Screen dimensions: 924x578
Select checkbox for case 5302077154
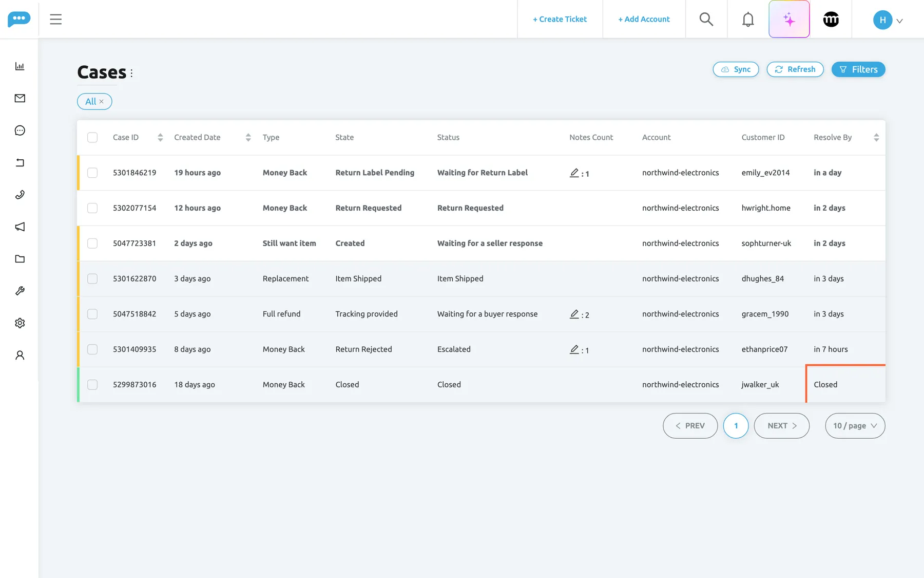coord(92,208)
